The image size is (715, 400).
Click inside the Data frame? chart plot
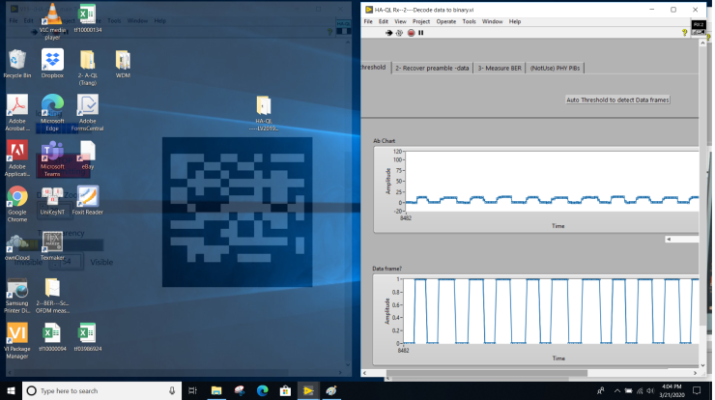[550, 311]
